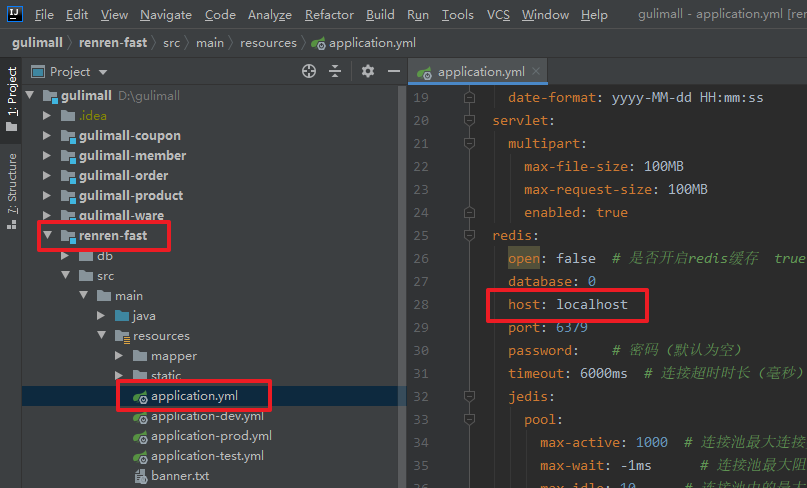Expand the mapper folder
Screen dimensions: 807x488
tap(119, 356)
